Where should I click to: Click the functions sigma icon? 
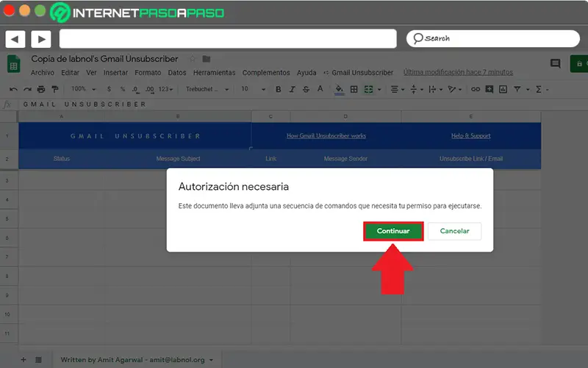(539, 89)
